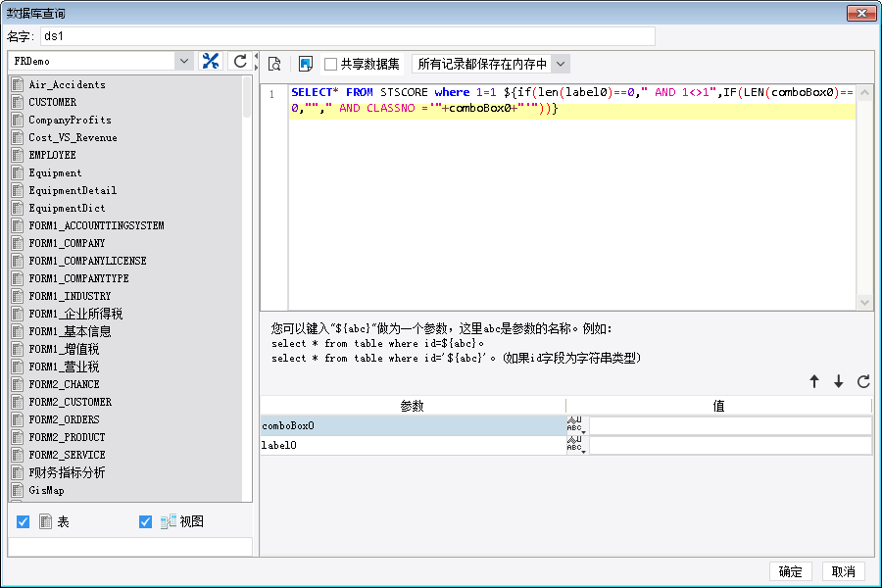The height and width of the screenshot is (588, 882).
Task: Select the label0 parameter row
Action: tap(413, 445)
